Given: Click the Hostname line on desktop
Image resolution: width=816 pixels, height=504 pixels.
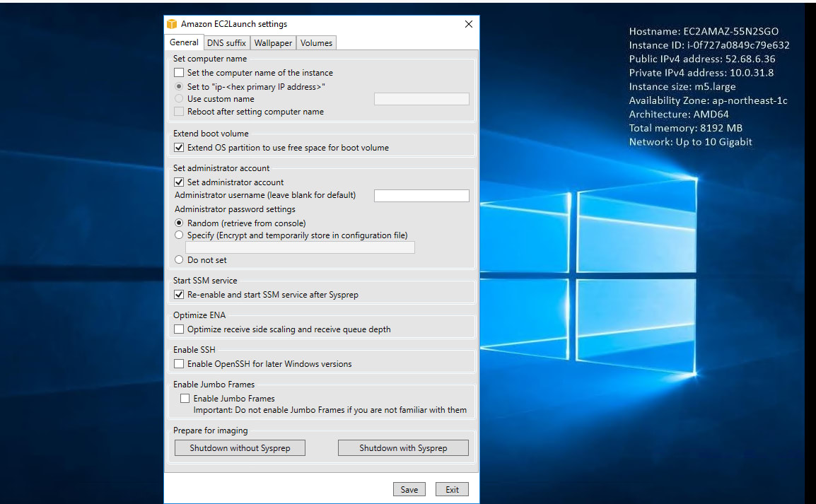Looking at the screenshot, I should click(704, 31).
